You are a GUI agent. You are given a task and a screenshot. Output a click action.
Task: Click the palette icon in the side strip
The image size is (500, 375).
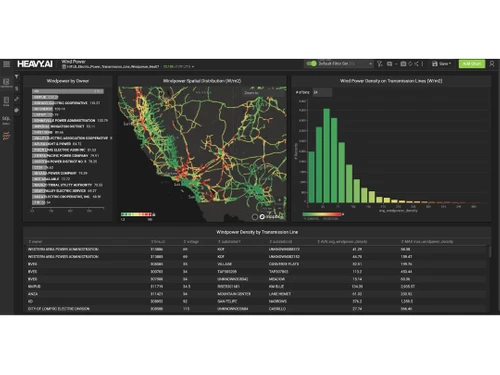[17, 110]
